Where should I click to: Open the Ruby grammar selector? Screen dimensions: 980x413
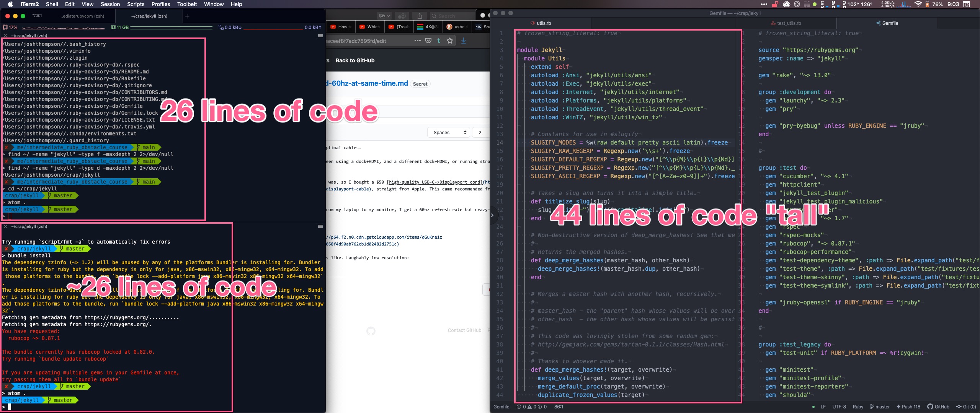(858, 406)
